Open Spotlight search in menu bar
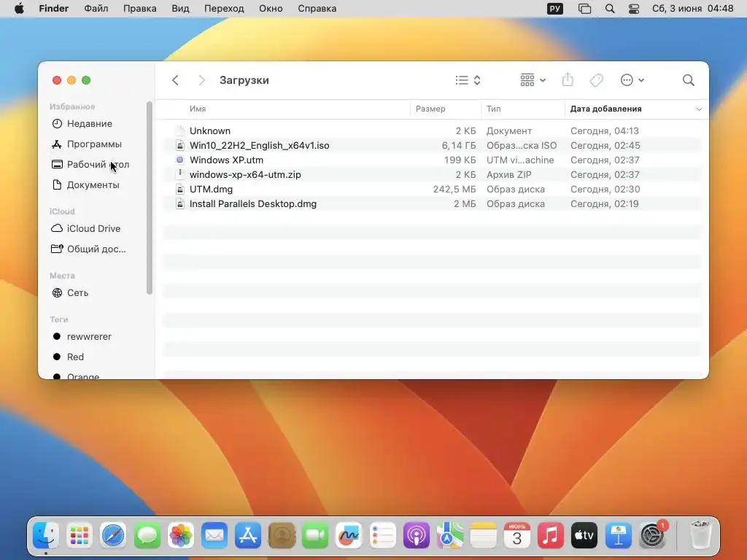 (610, 9)
